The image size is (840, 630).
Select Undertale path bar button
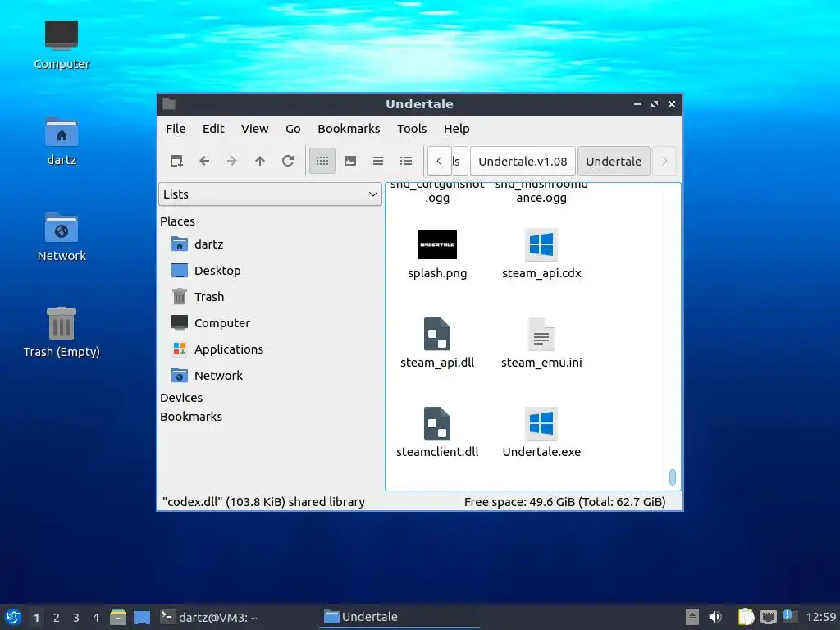[x=614, y=162]
